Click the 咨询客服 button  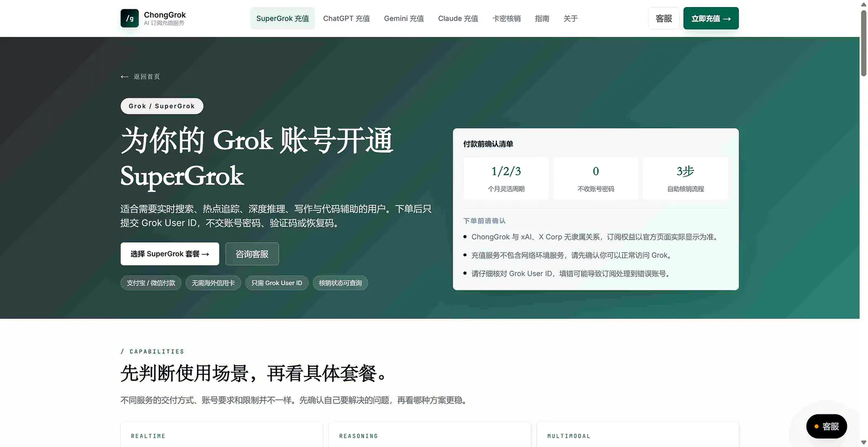pyautogui.click(x=252, y=254)
